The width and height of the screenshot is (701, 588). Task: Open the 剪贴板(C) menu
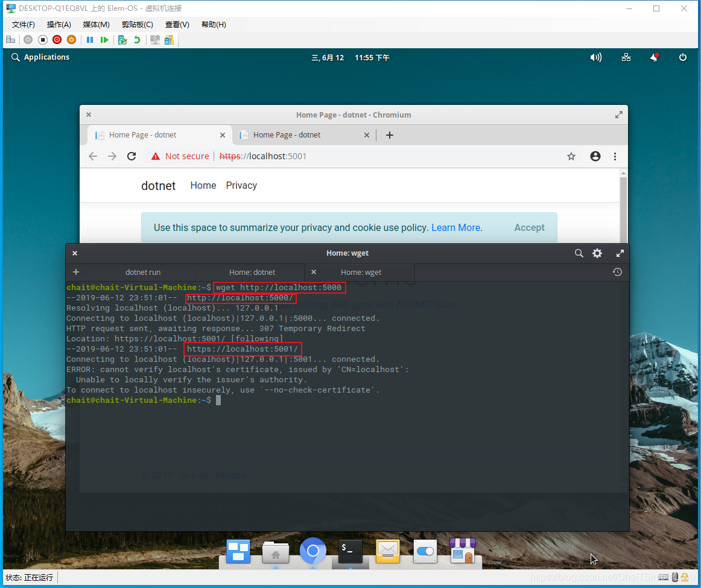click(138, 25)
